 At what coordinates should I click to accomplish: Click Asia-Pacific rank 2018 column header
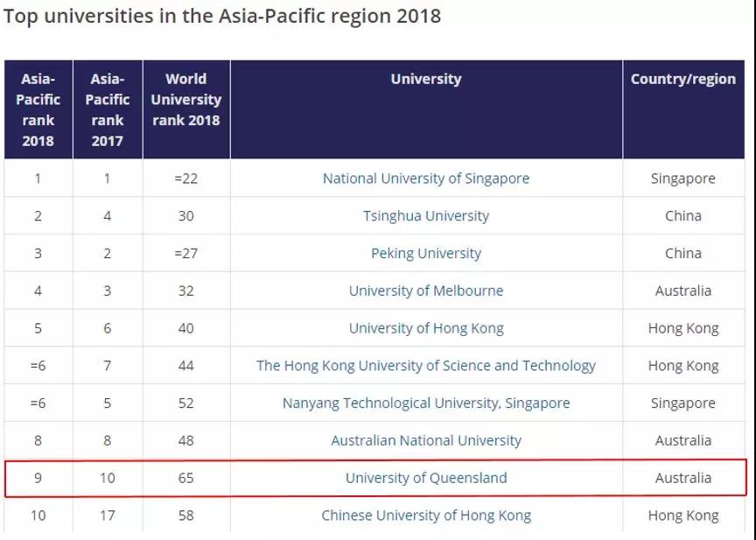(x=38, y=109)
